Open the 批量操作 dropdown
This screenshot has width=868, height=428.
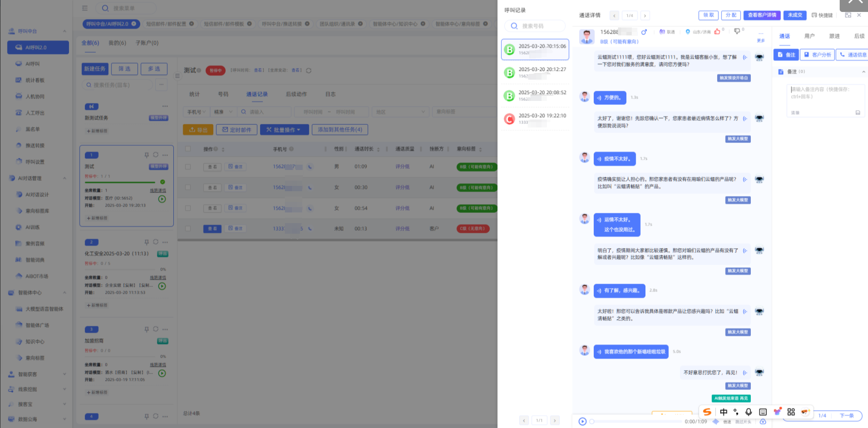point(284,130)
